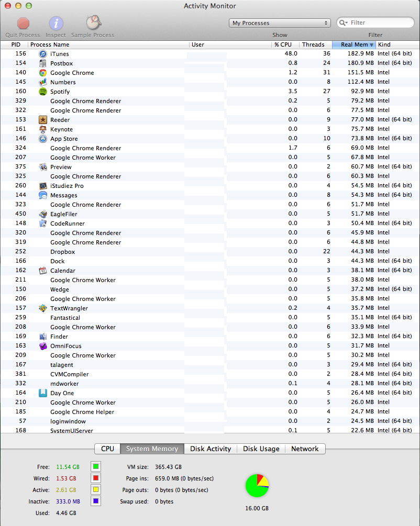The width and height of the screenshot is (420, 526).
Task: Click the 182.9 MB memory value
Action: (x=361, y=54)
